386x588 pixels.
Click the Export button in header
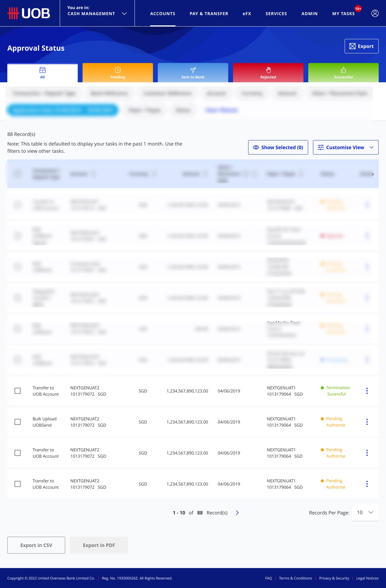362,46
